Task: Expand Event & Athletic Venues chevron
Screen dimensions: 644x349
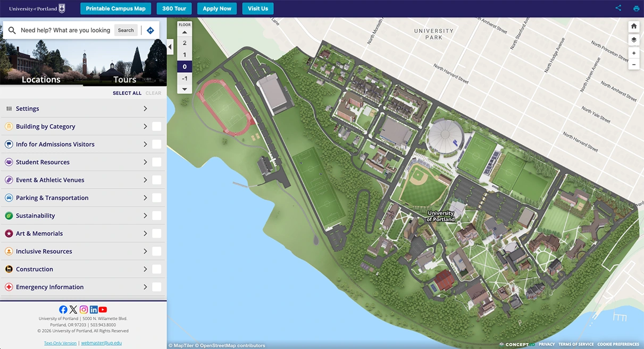Action: pyautogui.click(x=145, y=180)
